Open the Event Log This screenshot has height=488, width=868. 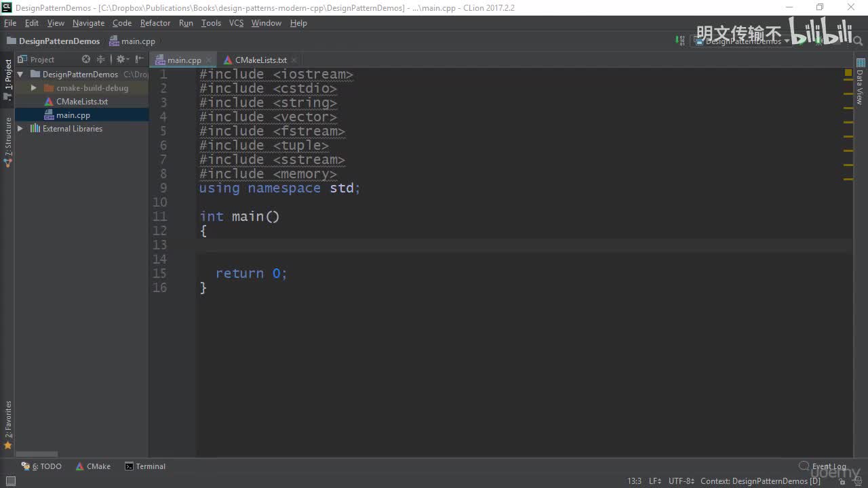tap(823, 466)
